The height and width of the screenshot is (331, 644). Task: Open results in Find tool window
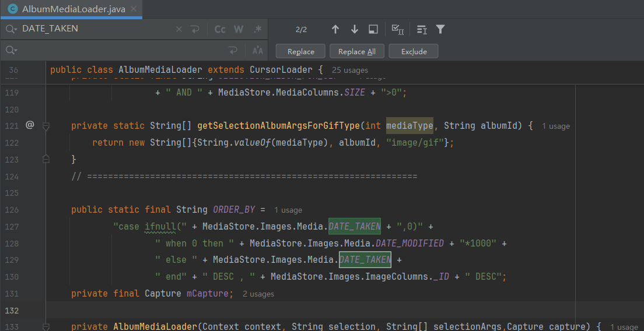[373, 29]
